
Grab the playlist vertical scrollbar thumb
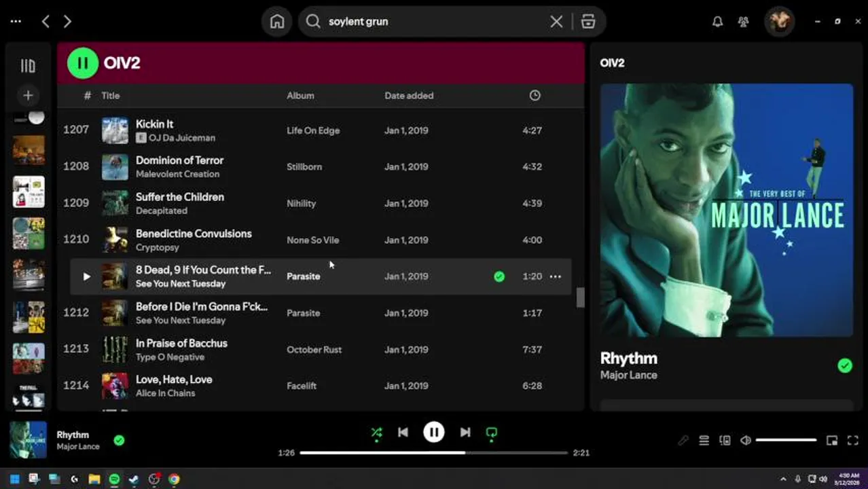[580, 297]
